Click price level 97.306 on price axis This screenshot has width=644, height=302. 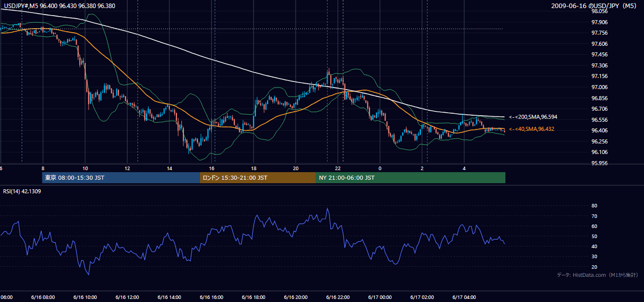click(599, 65)
